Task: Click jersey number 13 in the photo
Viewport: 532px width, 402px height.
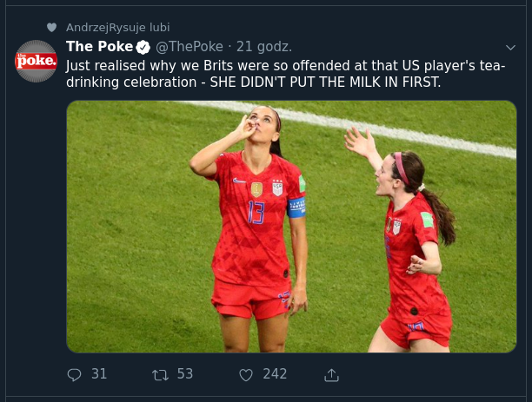Action: pyautogui.click(x=256, y=213)
